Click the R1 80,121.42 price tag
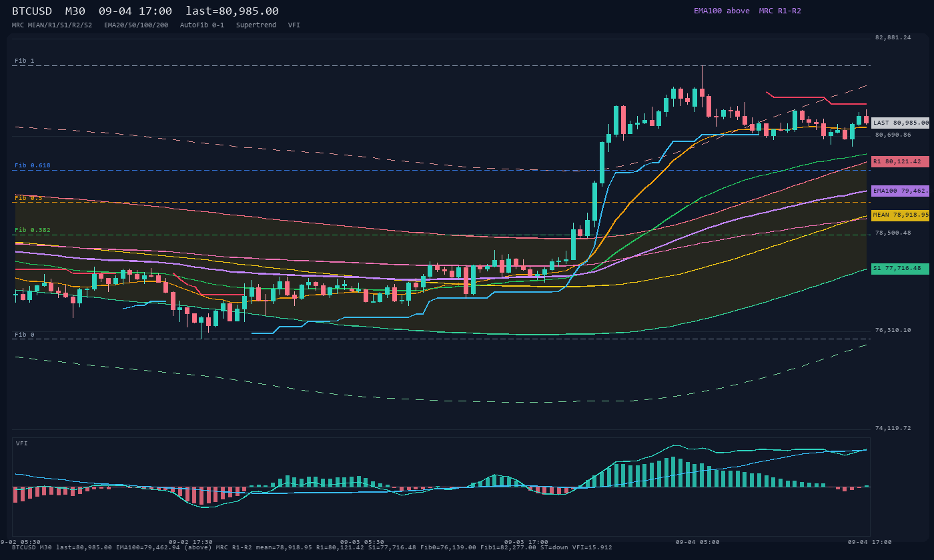 coord(900,161)
